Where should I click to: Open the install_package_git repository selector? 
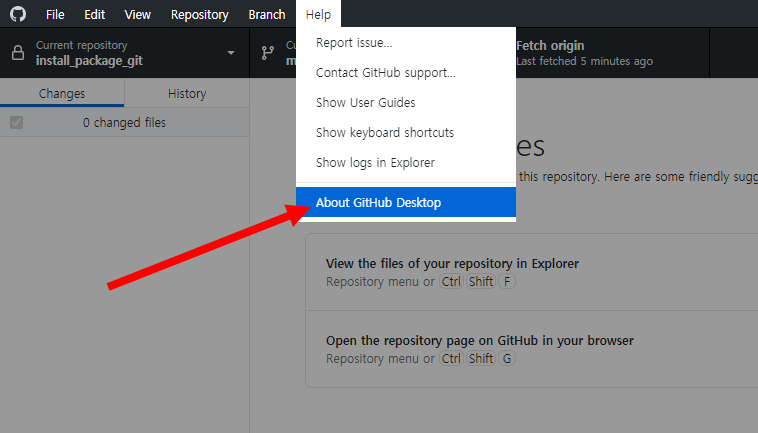pyautogui.click(x=125, y=53)
